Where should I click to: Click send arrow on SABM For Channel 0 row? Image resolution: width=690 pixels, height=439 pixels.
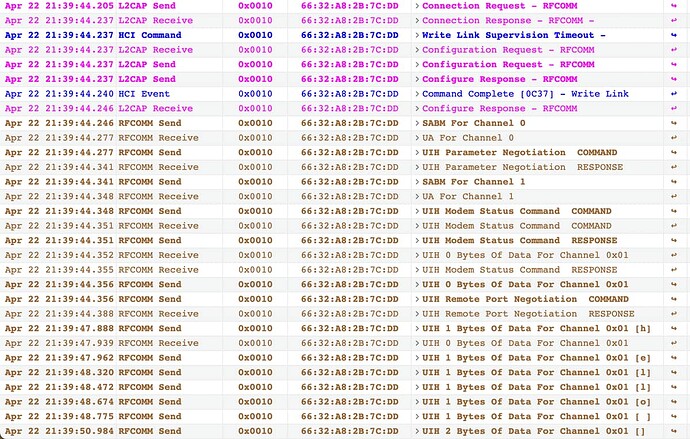[x=674, y=123]
